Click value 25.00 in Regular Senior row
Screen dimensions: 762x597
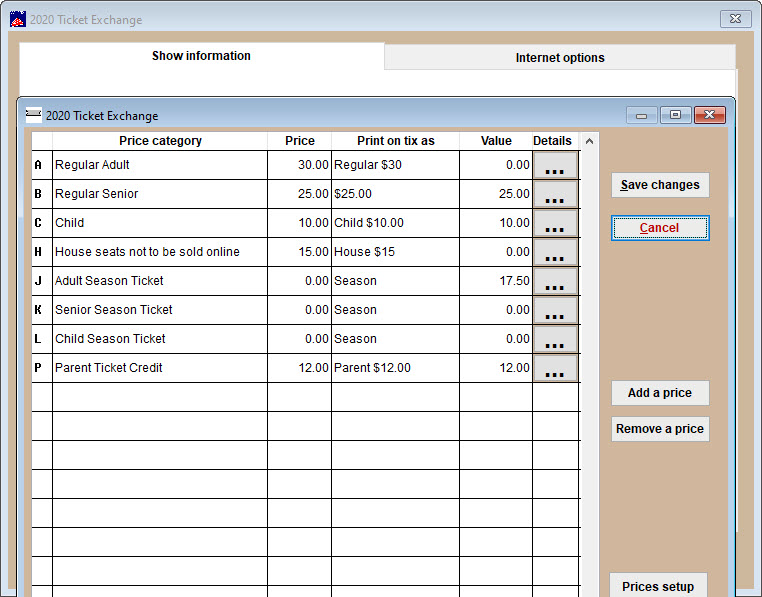point(496,194)
